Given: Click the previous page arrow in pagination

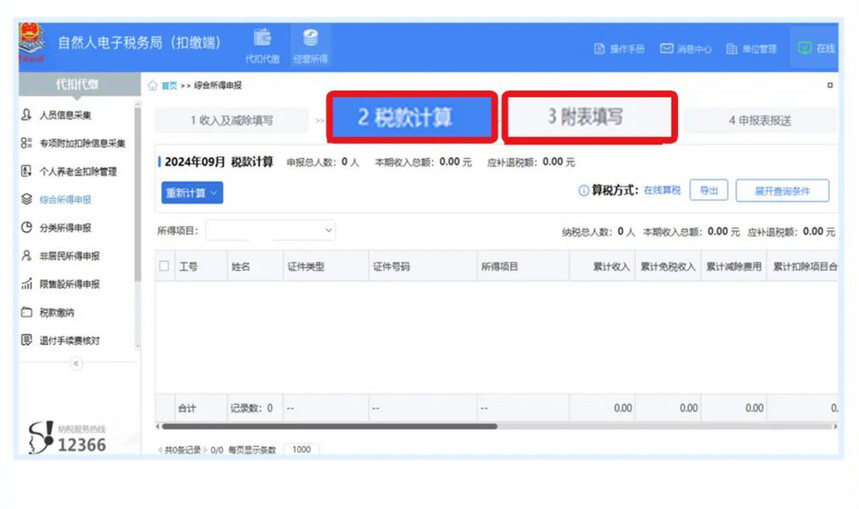Looking at the screenshot, I should 159,450.
